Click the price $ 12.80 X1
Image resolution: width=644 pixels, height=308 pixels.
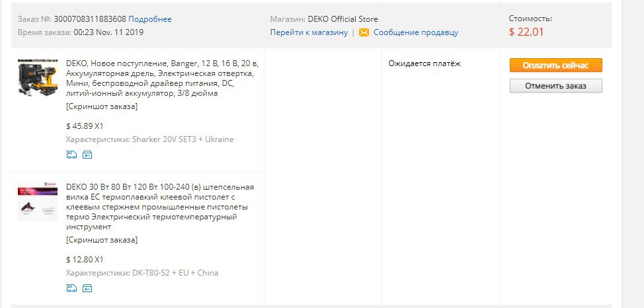(85, 260)
